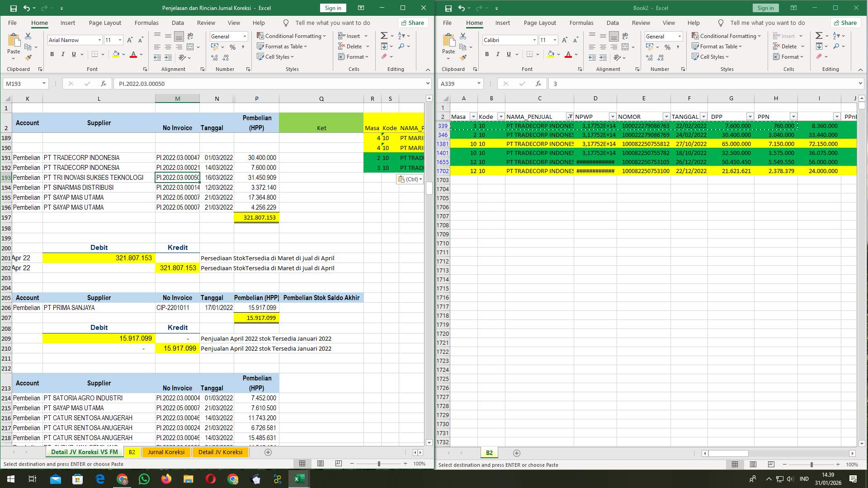This screenshot has height=488, width=868.
Task: Open the Data ribbon tab
Action: pyautogui.click(x=178, y=23)
